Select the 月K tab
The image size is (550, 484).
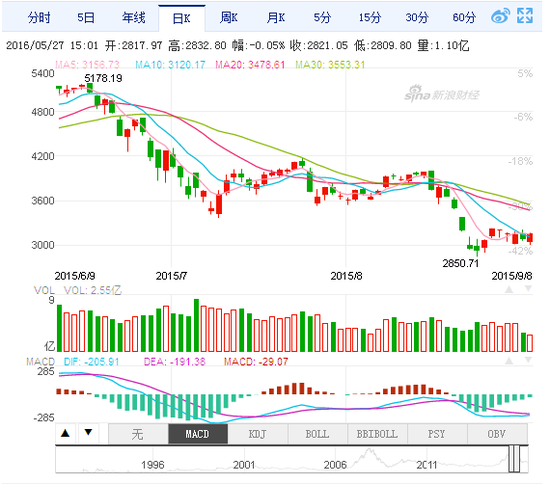click(276, 17)
